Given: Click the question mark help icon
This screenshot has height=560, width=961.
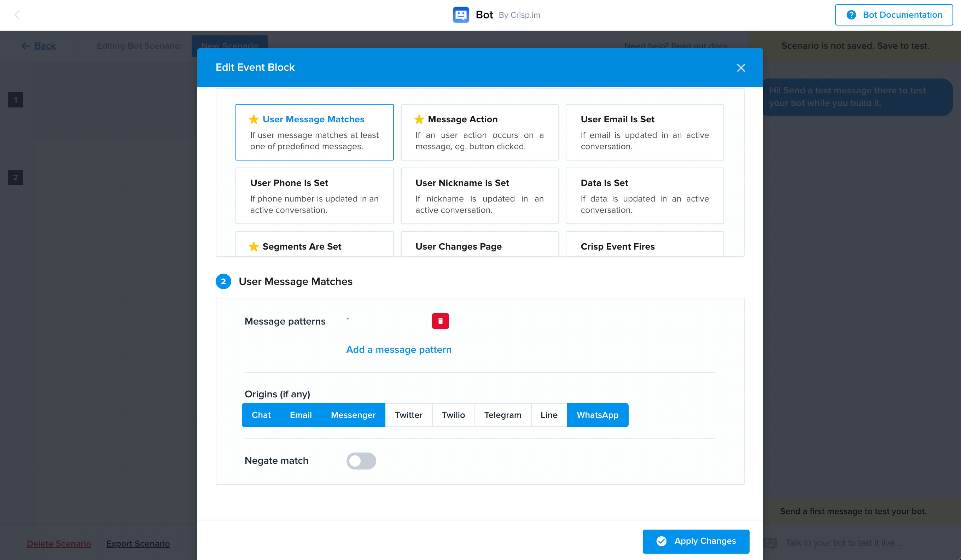Looking at the screenshot, I should coord(851,15).
